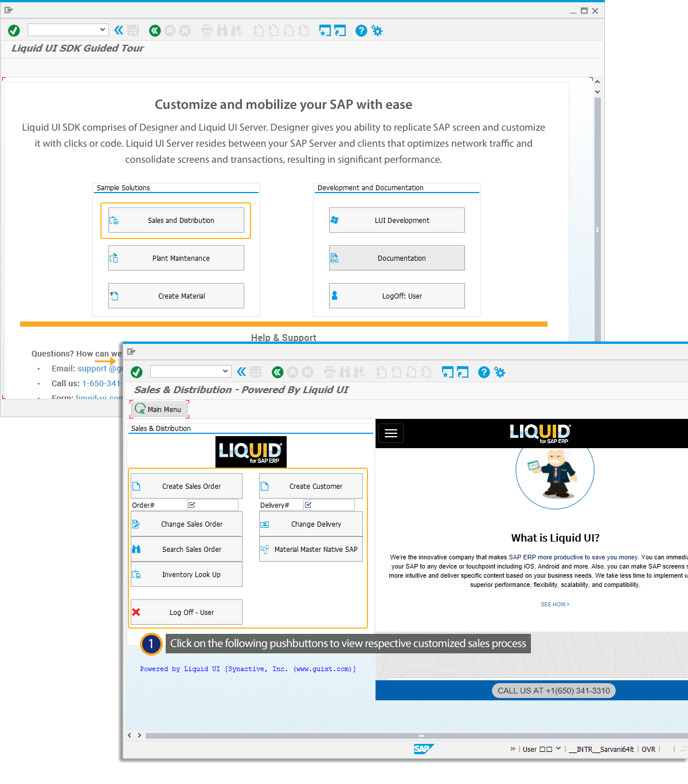Screen dimensions: 688x784
Task: Click the scroll down arrow in Guided Tour window
Action: coord(597,92)
